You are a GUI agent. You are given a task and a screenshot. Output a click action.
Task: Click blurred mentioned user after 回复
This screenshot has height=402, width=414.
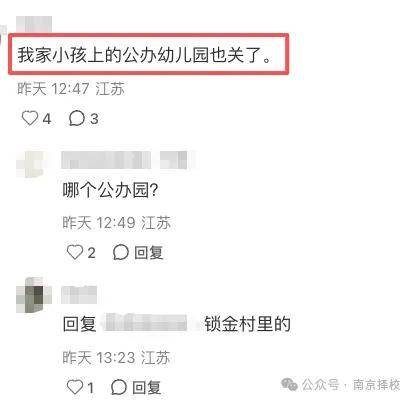pyautogui.click(x=146, y=322)
